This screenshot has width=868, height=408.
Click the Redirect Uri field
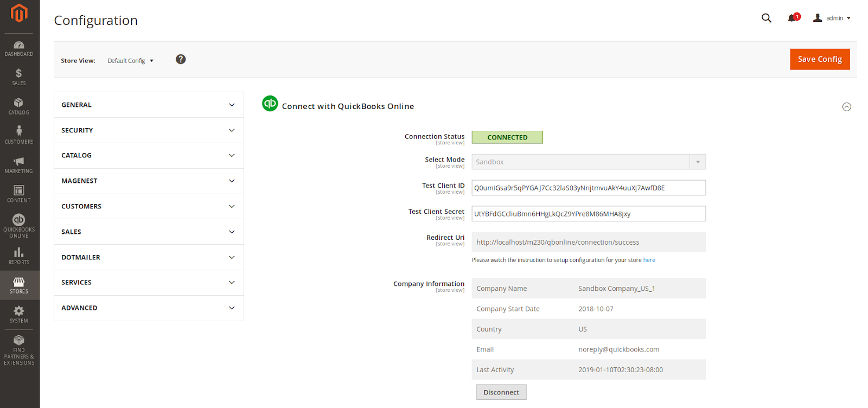(x=589, y=242)
